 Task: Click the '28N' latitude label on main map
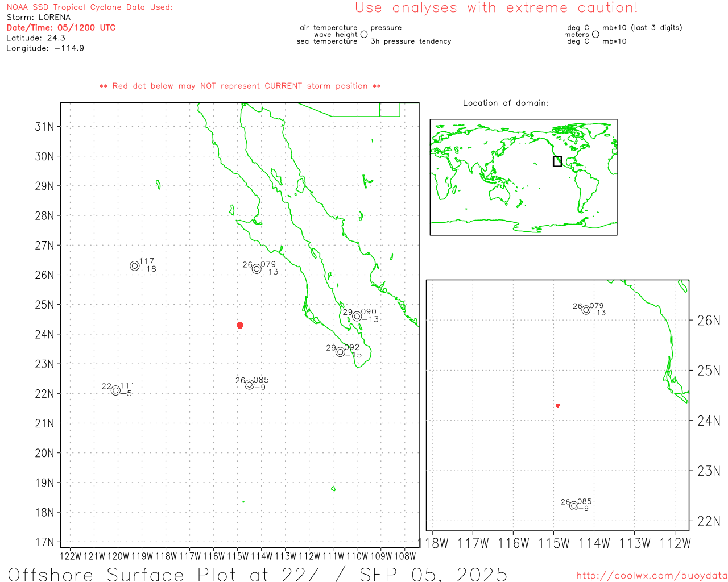pos(45,216)
